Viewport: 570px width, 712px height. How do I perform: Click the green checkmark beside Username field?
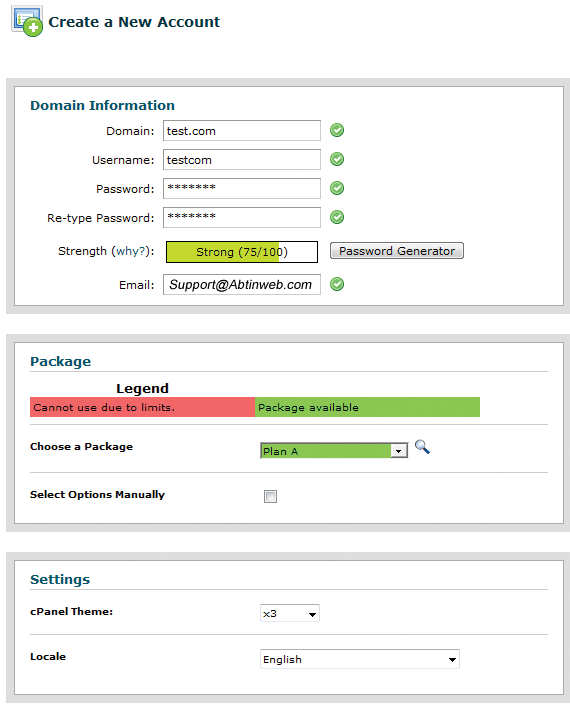point(337,159)
